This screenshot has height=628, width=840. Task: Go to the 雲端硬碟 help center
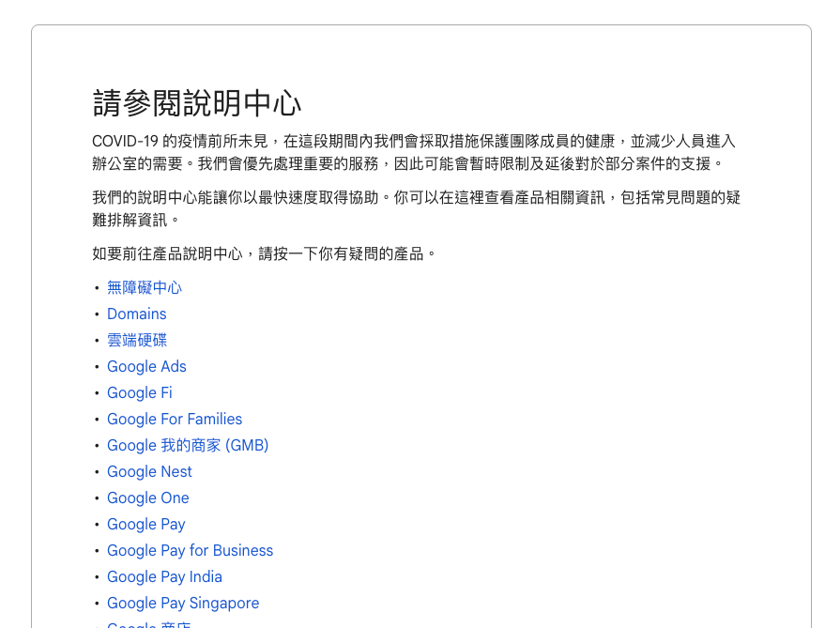click(136, 340)
